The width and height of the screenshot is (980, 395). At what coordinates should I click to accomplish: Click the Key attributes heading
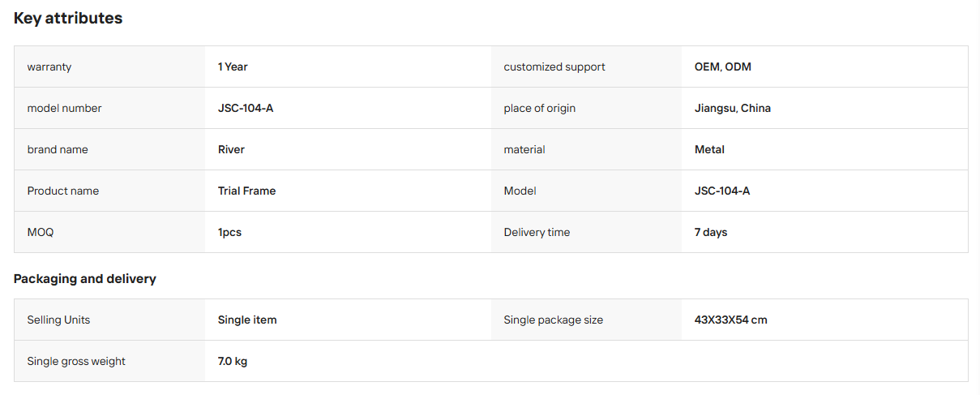(68, 18)
